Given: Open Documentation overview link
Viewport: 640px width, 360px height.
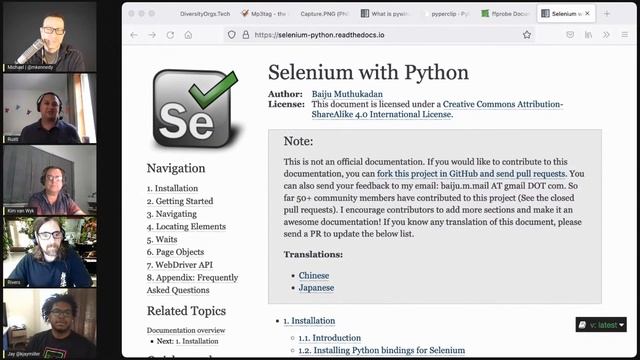Looking at the screenshot, I should (x=186, y=330).
